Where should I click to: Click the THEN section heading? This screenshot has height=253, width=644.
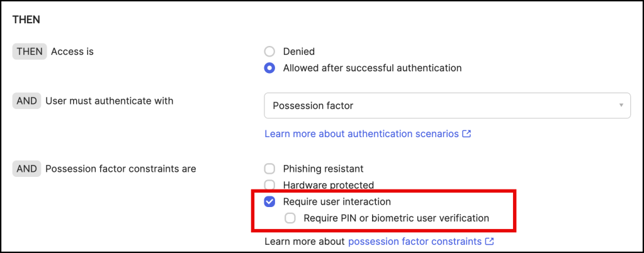tap(26, 20)
